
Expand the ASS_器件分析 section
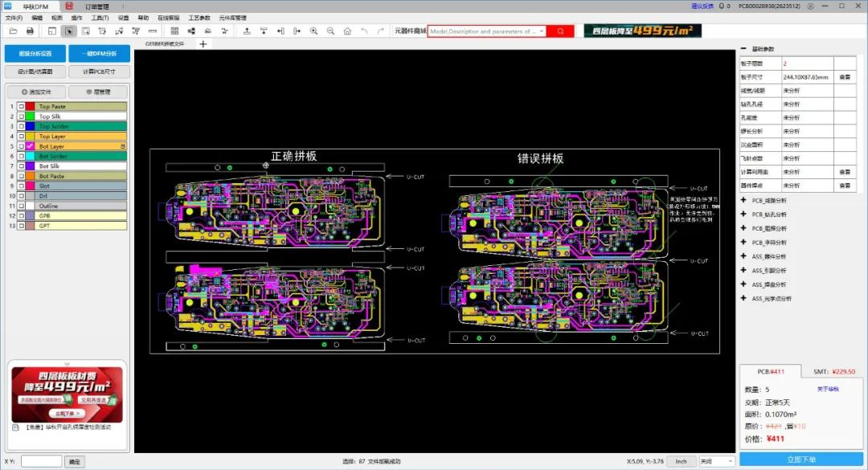pos(743,256)
